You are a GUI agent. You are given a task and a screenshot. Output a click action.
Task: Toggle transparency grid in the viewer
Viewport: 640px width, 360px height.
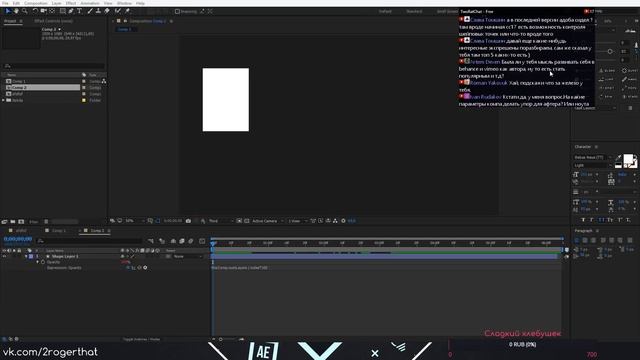(x=247, y=221)
